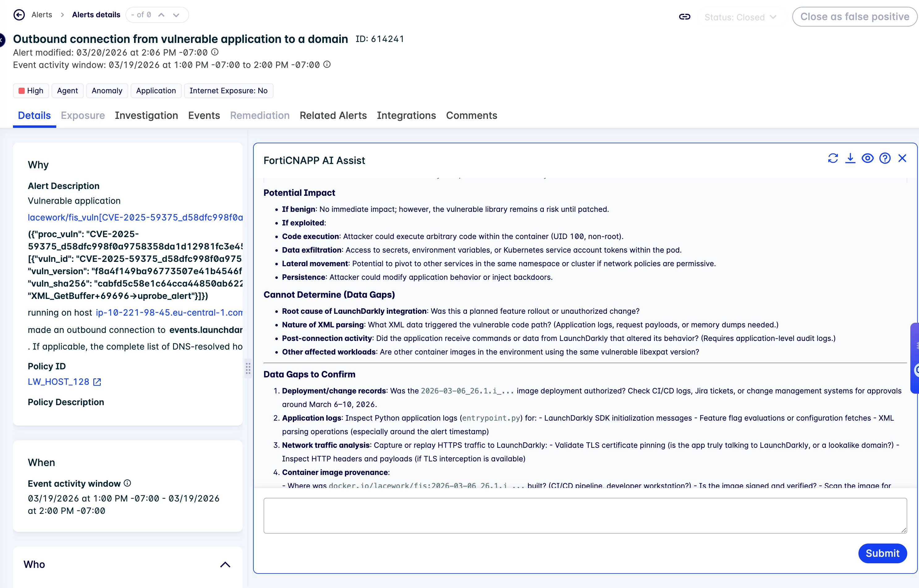This screenshot has height=588, width=919.
Task: Switch to the Events tab
Action: tap(204, 115)
